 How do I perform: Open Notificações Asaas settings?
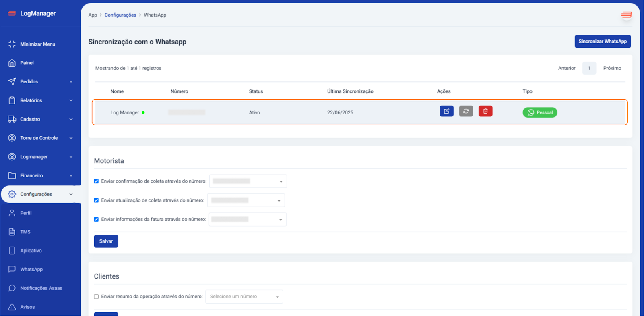41,288
